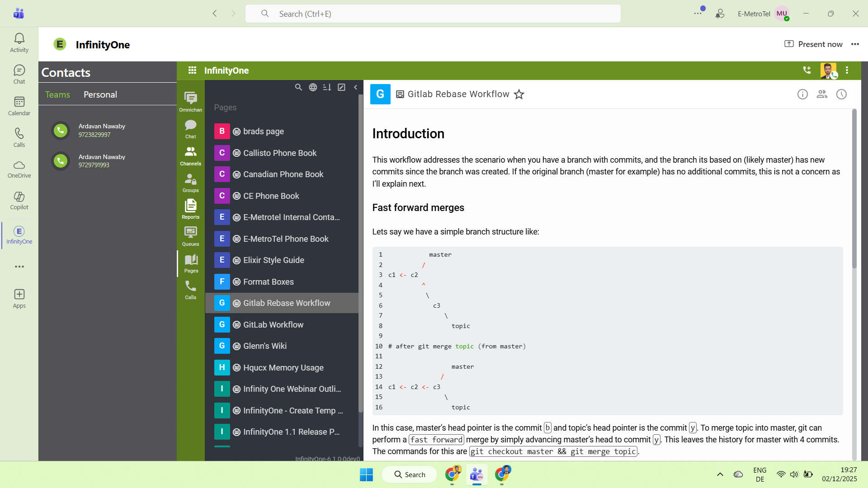Image resolution: width=868 pixels, height=488 pixels.
Task: Collapse the Pages panel with the chevron
Action: tap(355, 87)
